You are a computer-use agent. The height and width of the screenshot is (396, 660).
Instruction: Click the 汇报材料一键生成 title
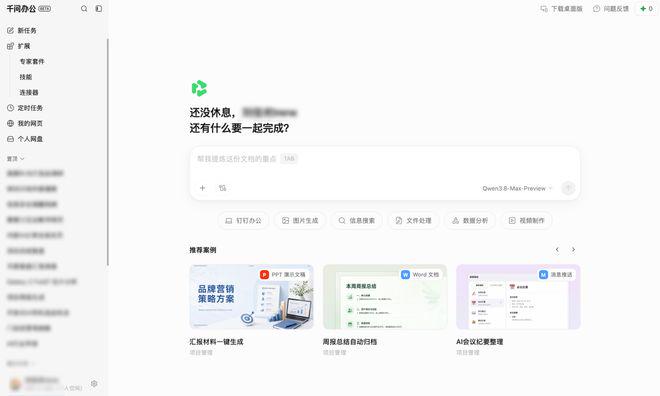click(216, 342)
